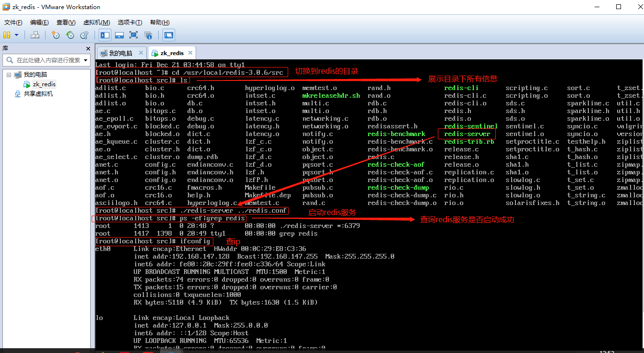Open the 选项卡(T) menu
The height and width of the screenshot is (353, 644).
click(x=130, y=23)
